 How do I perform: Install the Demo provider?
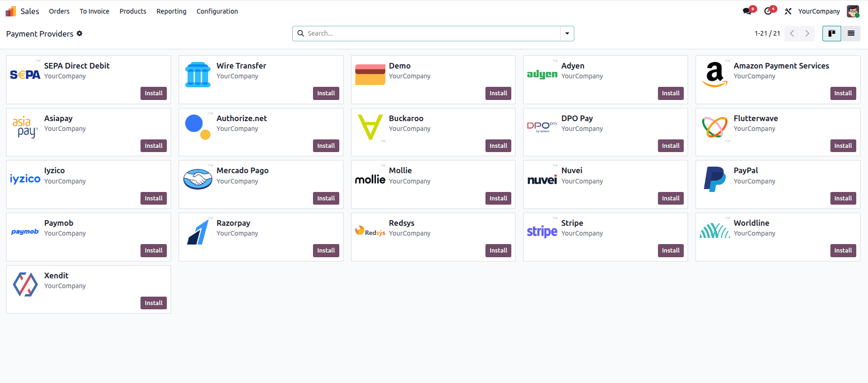(499, 93)
